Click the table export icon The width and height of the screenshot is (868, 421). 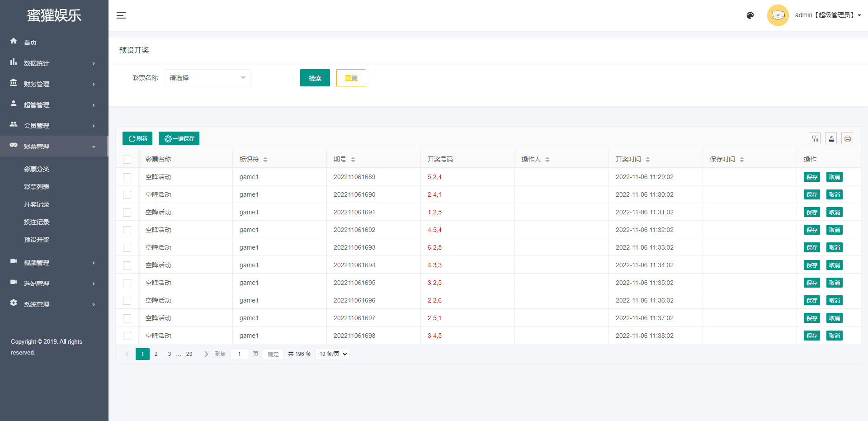pyautogui.click(x=831, y=139)
